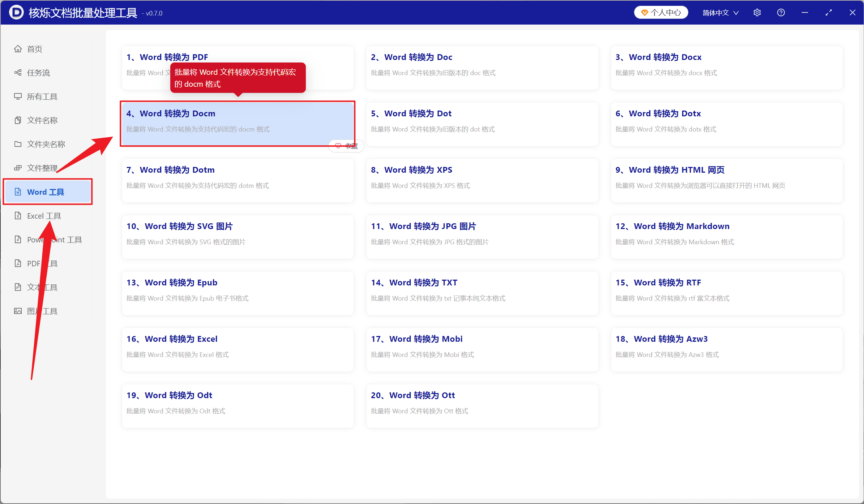Minimize the application window
The width and height of the screenshot is (864, 504).
point(805,13)
